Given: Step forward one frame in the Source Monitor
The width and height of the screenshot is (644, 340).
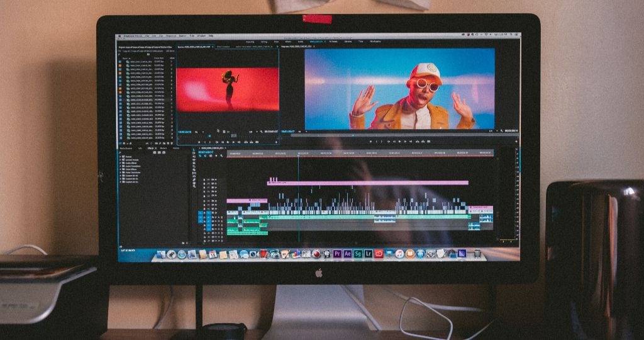Looking at the screenshot, I should point(233,142).
